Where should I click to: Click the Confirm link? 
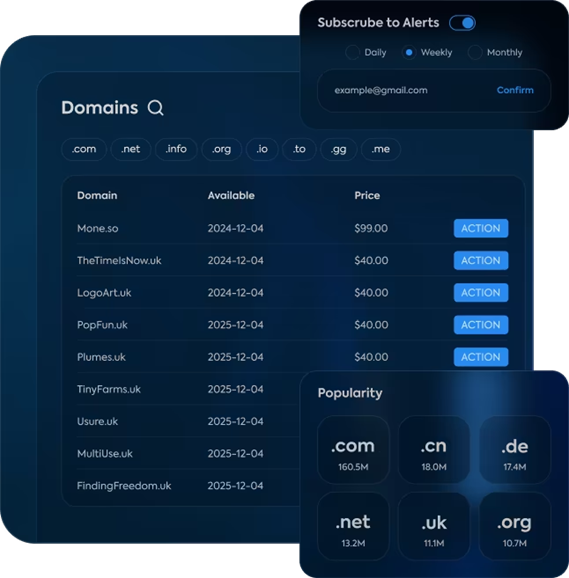pyautogui.click(x=515, y=90)
